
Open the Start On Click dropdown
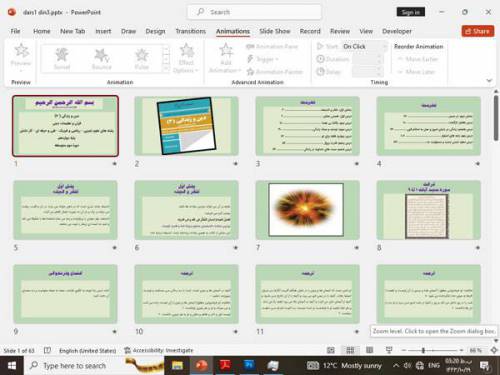[x=364, y=46]
